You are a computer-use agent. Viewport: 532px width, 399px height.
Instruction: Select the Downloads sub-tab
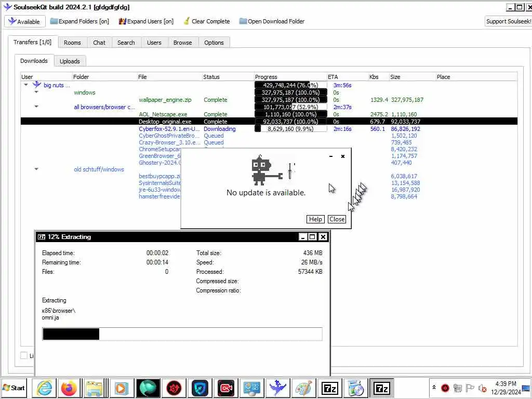(x=34, y=61)
